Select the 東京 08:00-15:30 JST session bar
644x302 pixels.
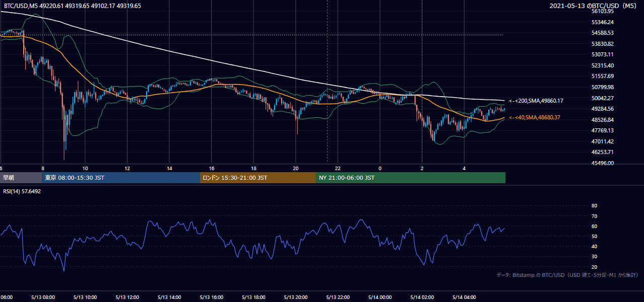[121, 178]
